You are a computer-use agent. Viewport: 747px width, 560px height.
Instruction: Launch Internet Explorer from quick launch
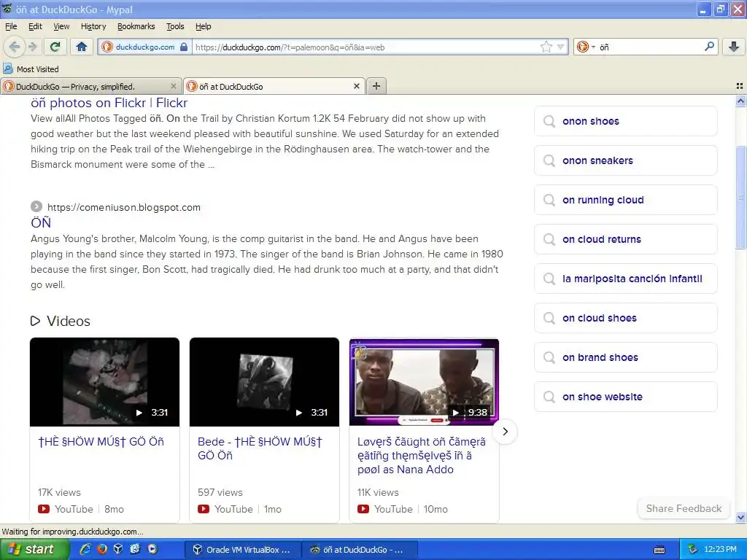click(86, 549)
